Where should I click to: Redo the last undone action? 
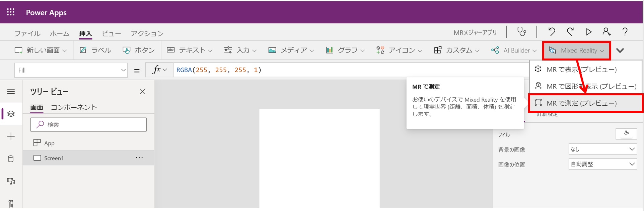click(x=570, y=32)
